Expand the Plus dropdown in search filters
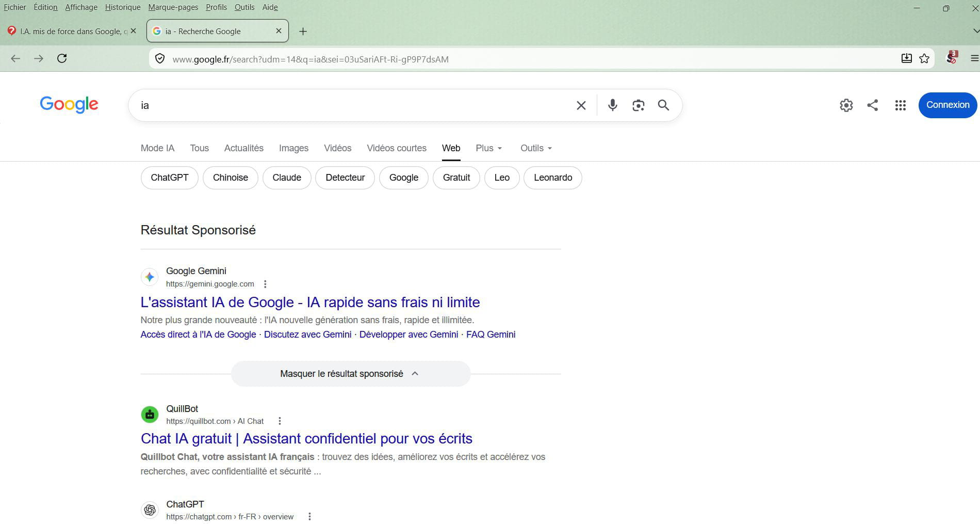Viewport: 980px width, 524px height. click(x=488, y=148)
